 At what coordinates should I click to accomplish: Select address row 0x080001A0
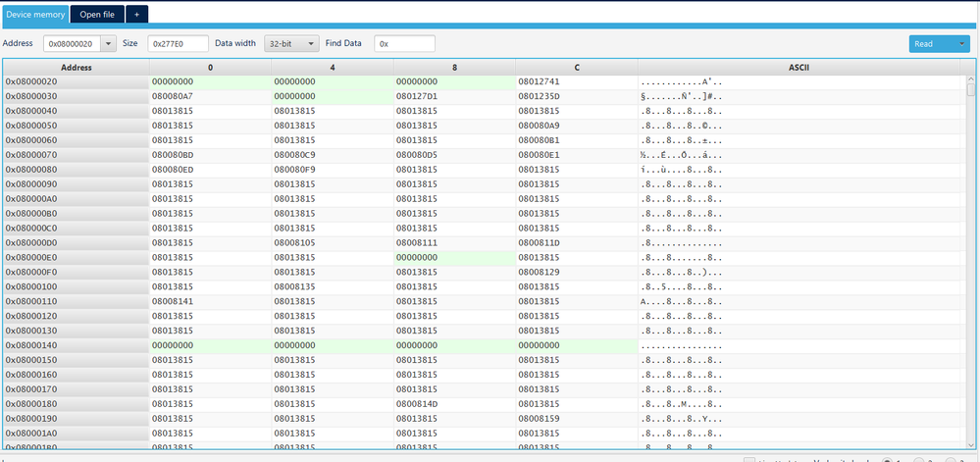77,434
